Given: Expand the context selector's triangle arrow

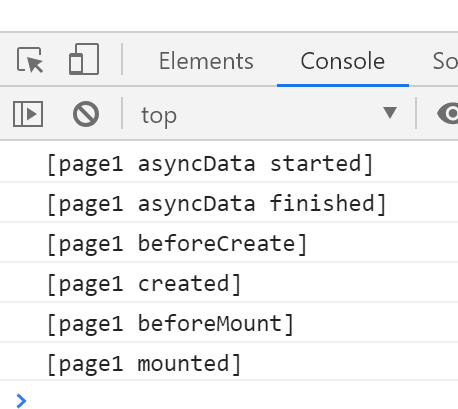Looking at the screenshot, I should [x=390, y=113].
